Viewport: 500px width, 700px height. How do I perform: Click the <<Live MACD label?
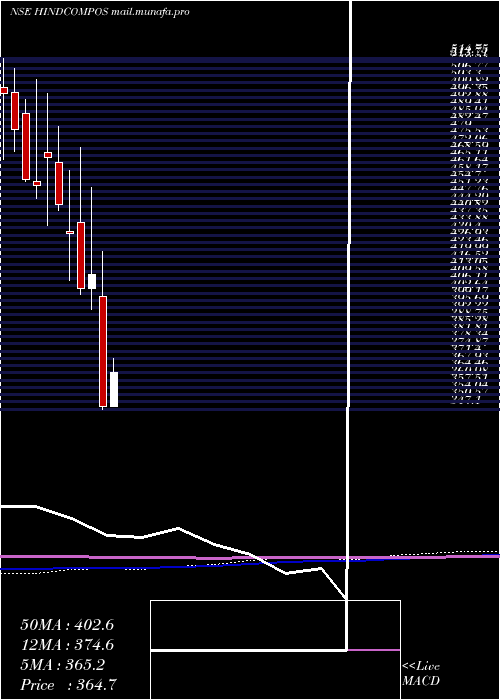[421, 674]
